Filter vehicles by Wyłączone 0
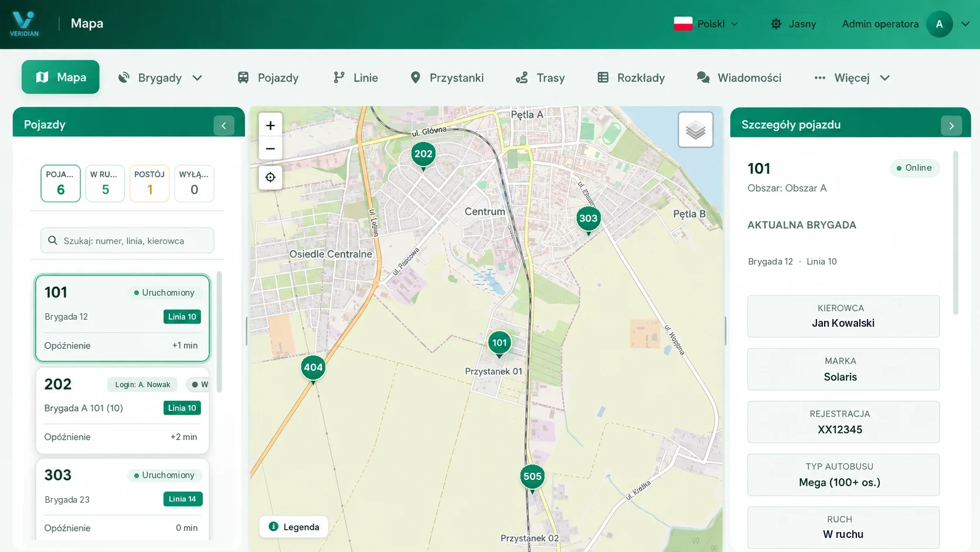 [194, 184]
